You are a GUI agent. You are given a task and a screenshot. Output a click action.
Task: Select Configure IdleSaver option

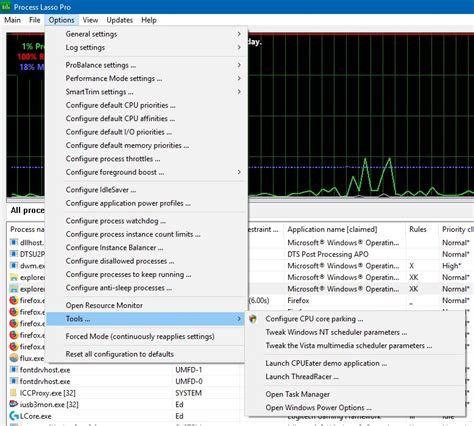click(x=146, y=190)
